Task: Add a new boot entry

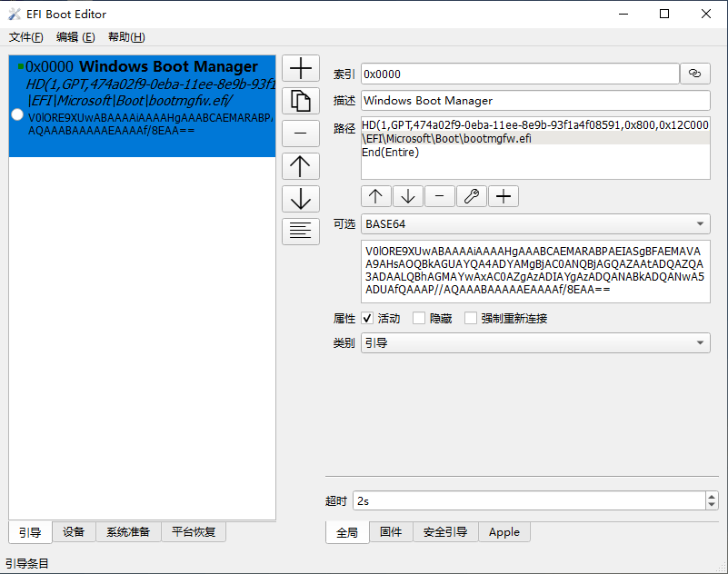Action: pyautogui.click(x=300, y=67)
